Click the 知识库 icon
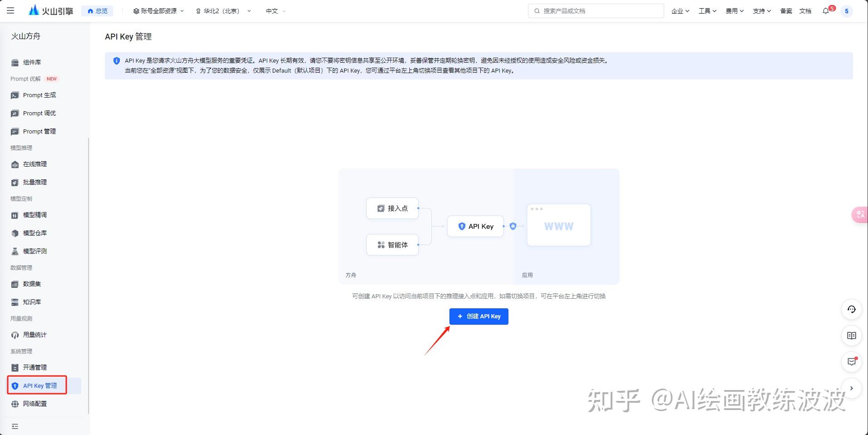The image size is (868, 435). click(x=15, y=302)
